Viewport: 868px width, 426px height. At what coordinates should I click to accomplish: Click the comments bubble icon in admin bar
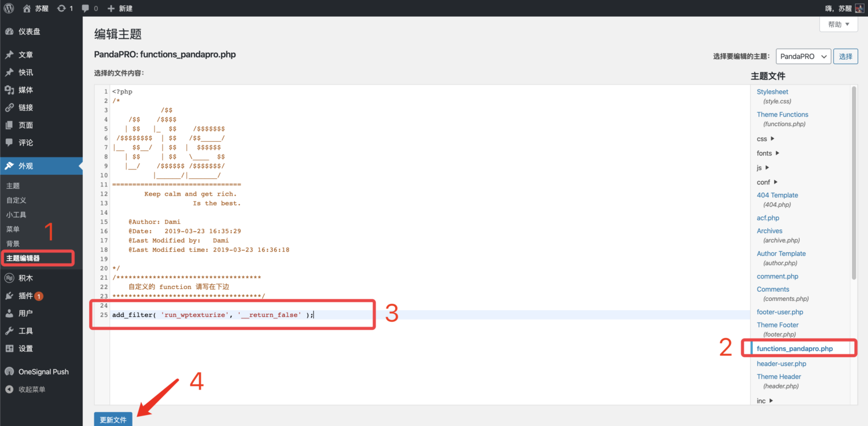coord(86,9)
